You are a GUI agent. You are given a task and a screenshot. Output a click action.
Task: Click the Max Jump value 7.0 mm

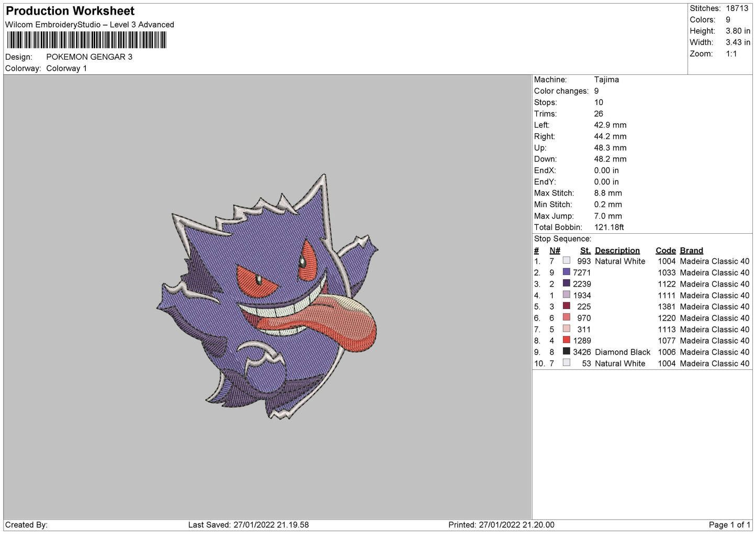coord(608,216)
